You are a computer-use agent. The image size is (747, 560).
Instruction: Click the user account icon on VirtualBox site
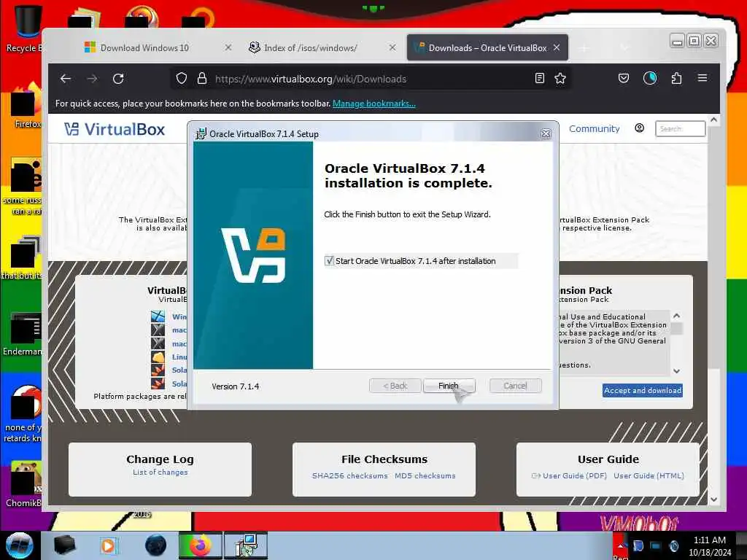tap(639, 128)
